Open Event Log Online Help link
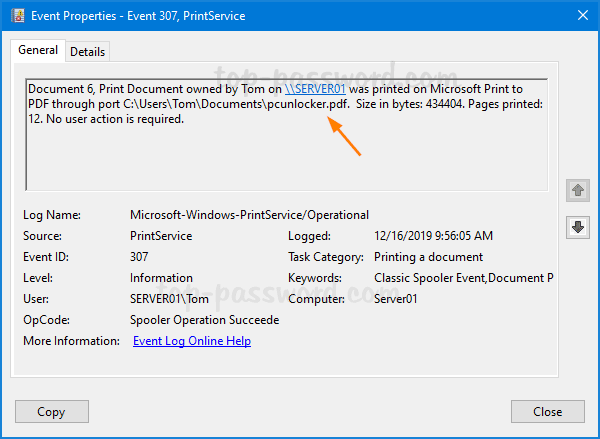The width and height of the screenshot is (600, 439). click(192, 341)
